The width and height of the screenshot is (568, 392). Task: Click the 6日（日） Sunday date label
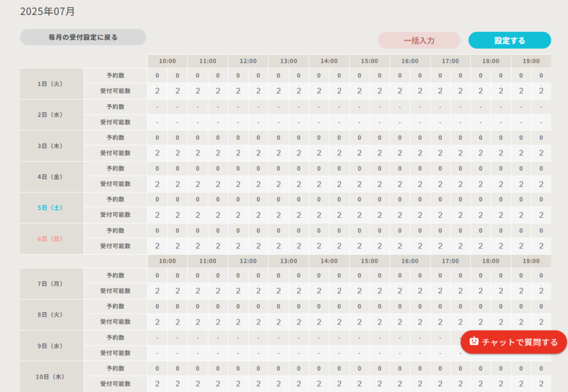click(52, 239)
